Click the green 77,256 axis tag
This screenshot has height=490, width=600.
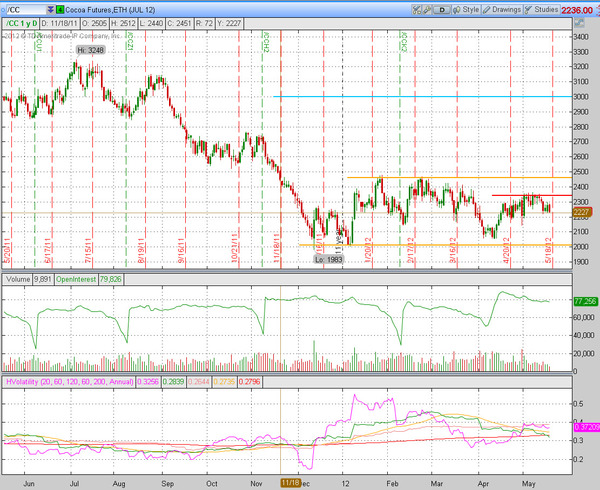585,301
